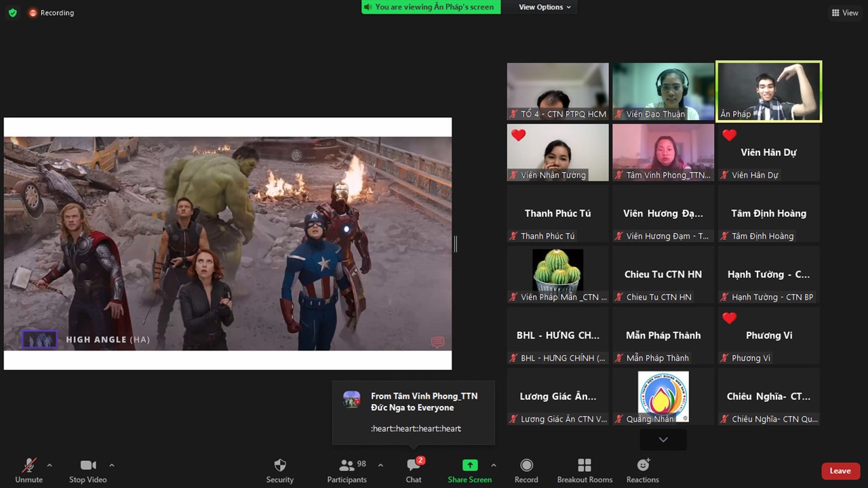Select Thanh Phúc Tú participant tile
Screen dimensions: 868x488
coord(558,213)
